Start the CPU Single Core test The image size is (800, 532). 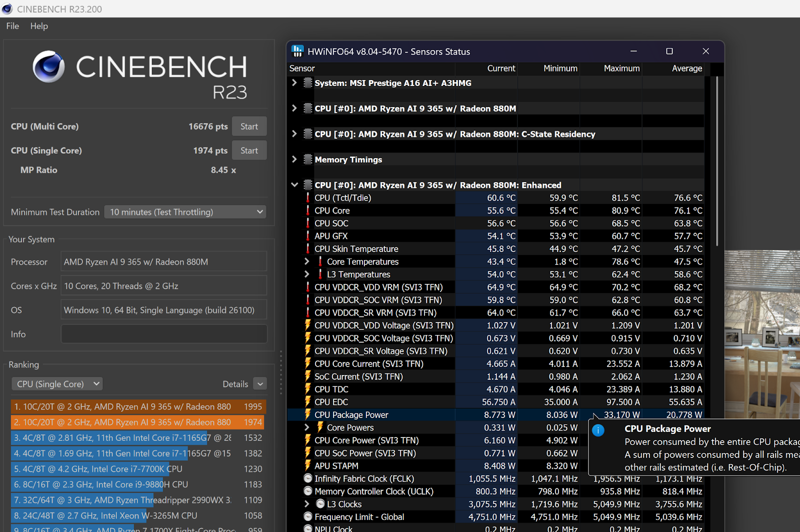[249, 150]
